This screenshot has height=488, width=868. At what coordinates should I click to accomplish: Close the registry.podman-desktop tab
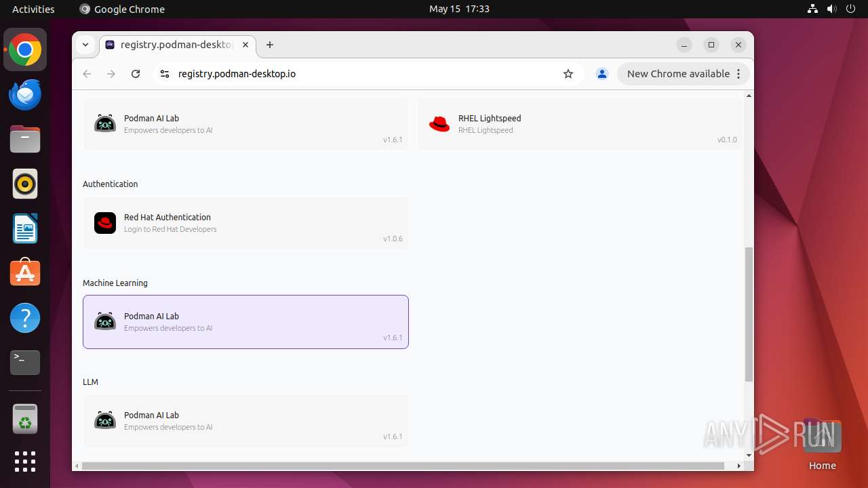pyautogui.click(x=245, y=45)
